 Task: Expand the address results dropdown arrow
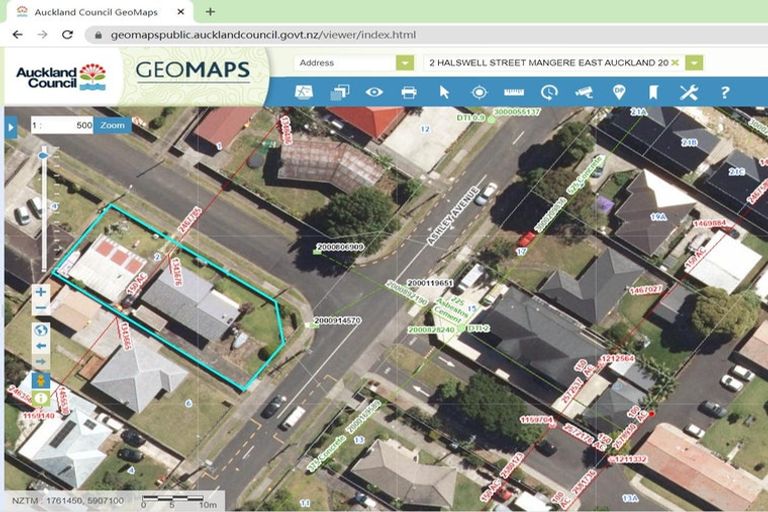click(x=694, y=62)
